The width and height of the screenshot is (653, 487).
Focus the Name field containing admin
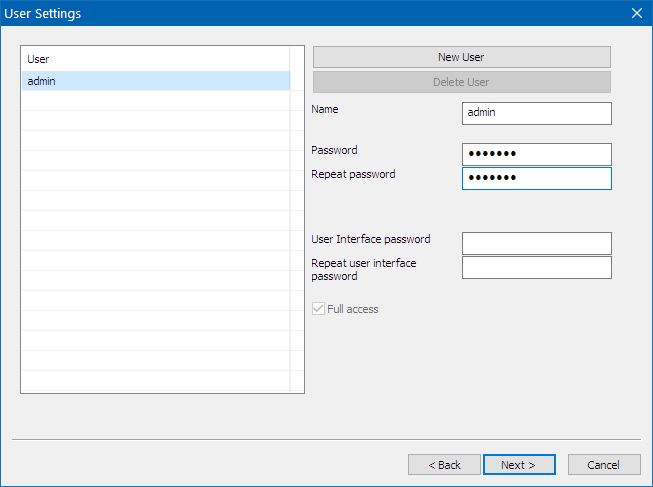tap(536, 113)
